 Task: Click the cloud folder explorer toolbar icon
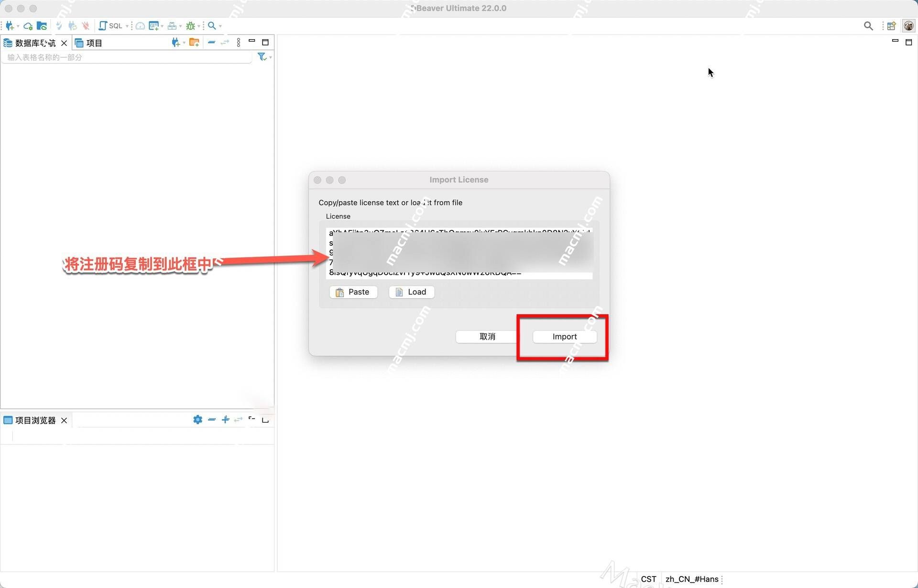[x=42, y=26]
